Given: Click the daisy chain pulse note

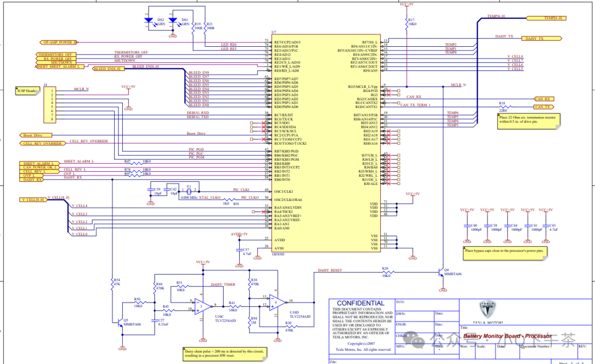Looking at the screenshot, I should pyautogui.click(x=225, y=353).
